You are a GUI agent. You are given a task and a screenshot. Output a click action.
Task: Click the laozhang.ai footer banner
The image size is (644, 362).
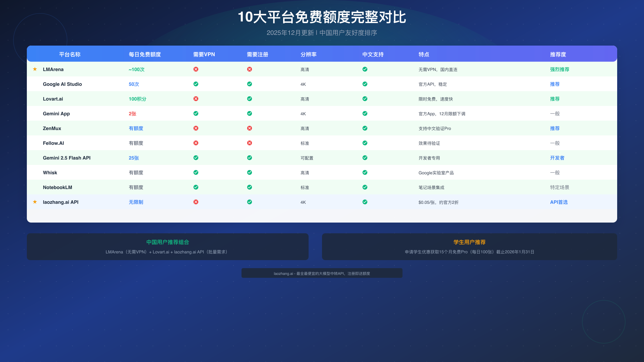point(322,273)
